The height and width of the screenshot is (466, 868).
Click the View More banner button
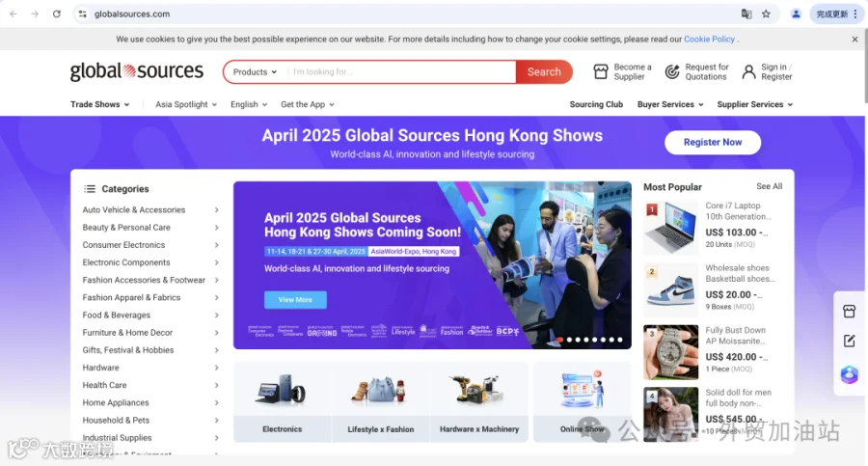point(295,300)
